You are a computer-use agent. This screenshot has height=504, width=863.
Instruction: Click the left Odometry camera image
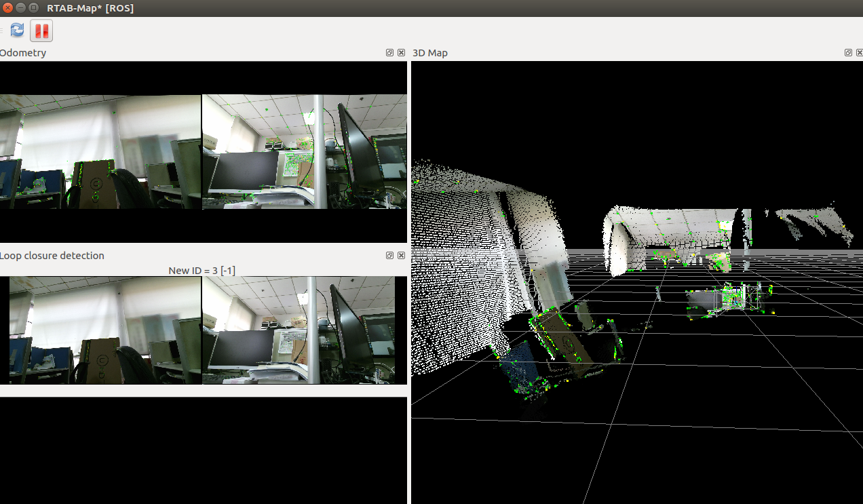(x=100, y=151)
